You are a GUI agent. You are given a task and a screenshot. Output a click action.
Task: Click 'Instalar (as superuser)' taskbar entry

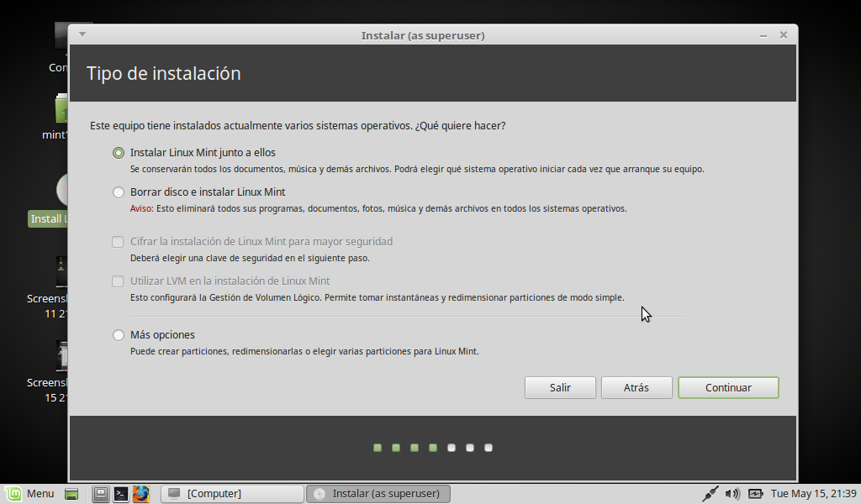(378, 494)
